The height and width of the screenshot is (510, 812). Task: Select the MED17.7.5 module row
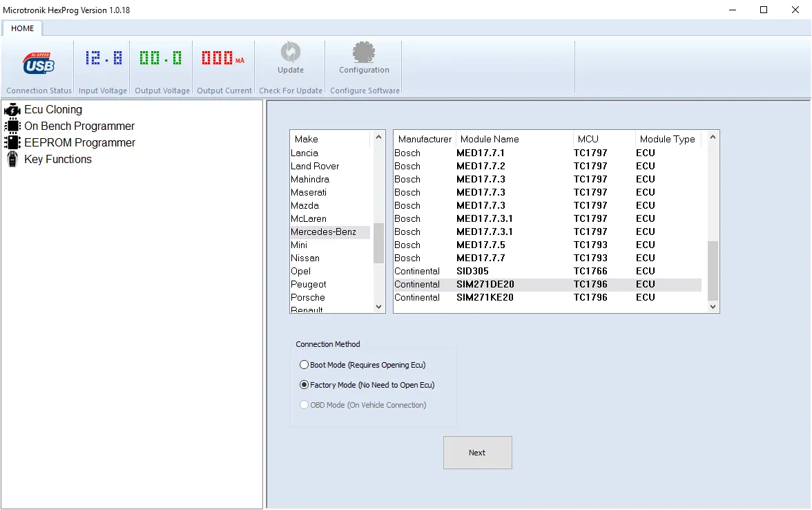(548, 245)
